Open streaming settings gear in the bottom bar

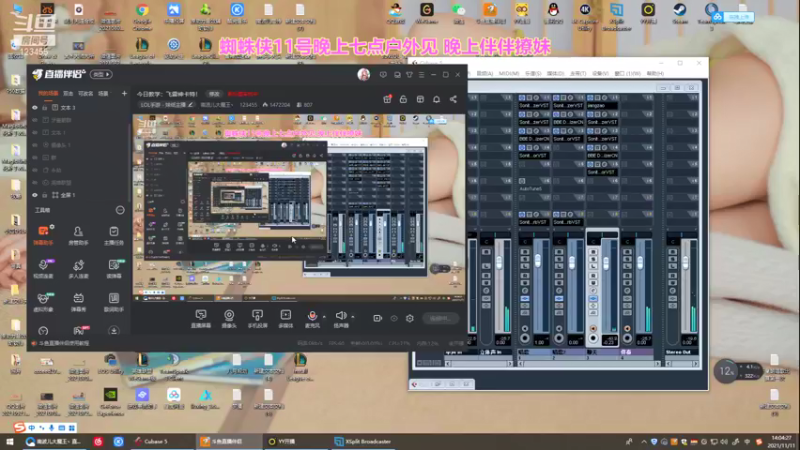point(410,318)
